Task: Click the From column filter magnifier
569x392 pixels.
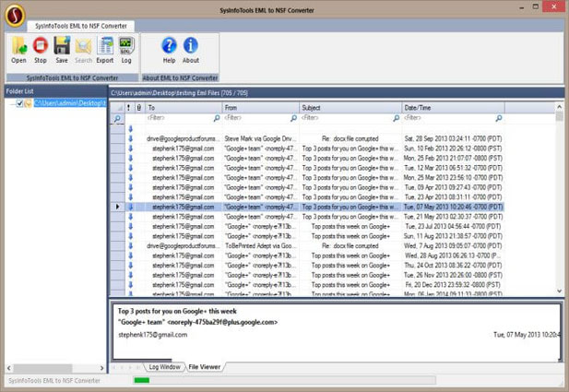Action: 293,118
